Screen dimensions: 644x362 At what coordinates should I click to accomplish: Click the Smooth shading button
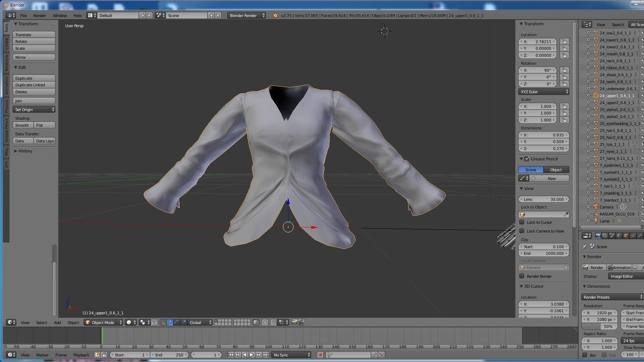click(x=23, y=125)
